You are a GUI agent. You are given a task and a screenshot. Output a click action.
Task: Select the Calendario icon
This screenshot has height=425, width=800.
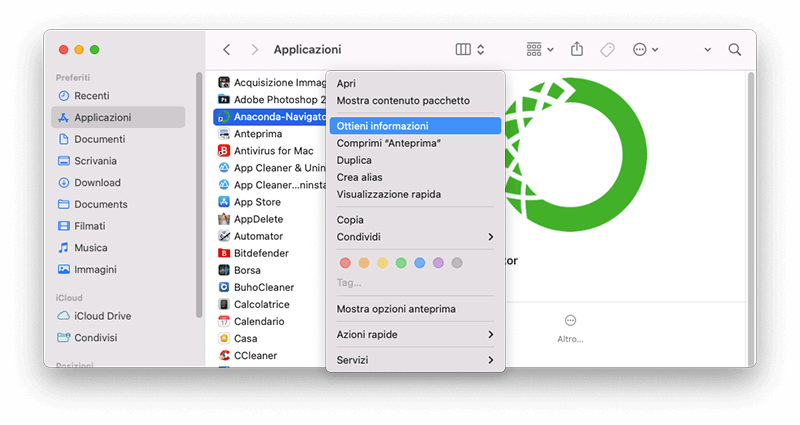223,321
